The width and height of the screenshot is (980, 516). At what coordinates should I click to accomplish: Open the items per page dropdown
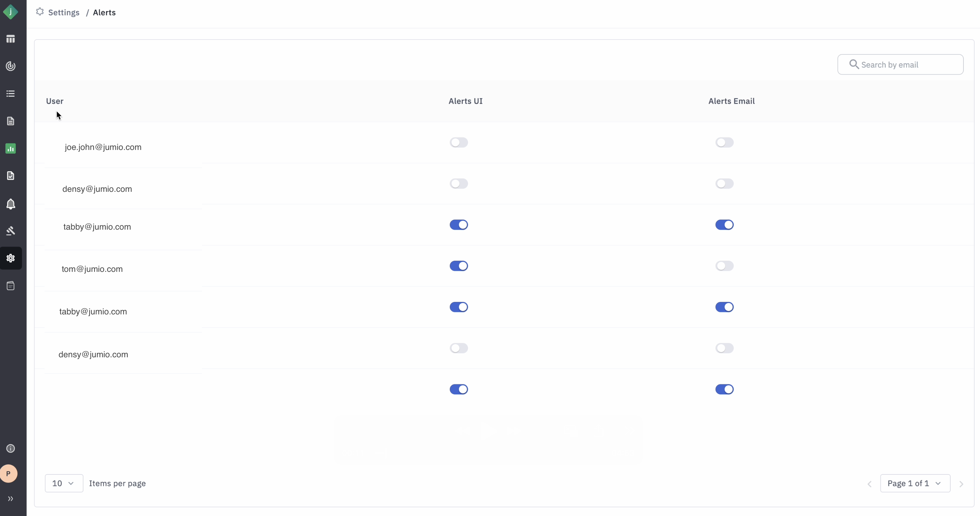(64, 483)
